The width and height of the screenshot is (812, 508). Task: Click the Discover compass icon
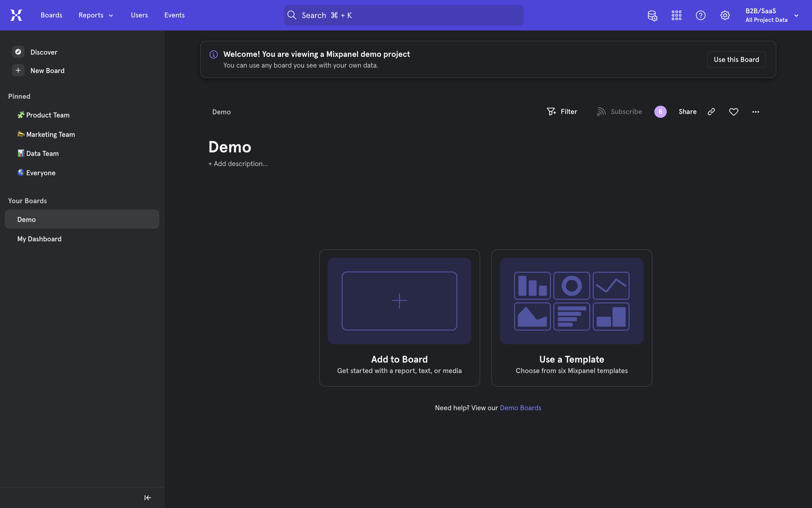point(18,52)
